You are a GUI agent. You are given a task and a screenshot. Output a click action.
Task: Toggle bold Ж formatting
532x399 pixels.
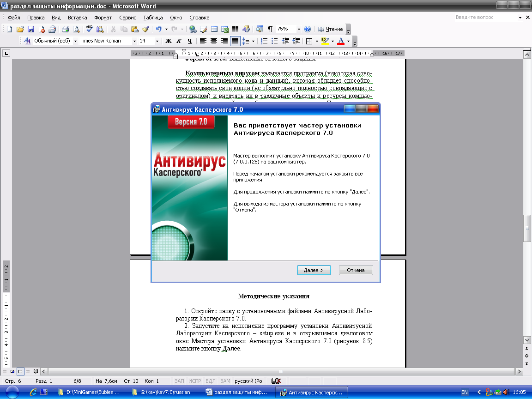(x=168, y=41)
